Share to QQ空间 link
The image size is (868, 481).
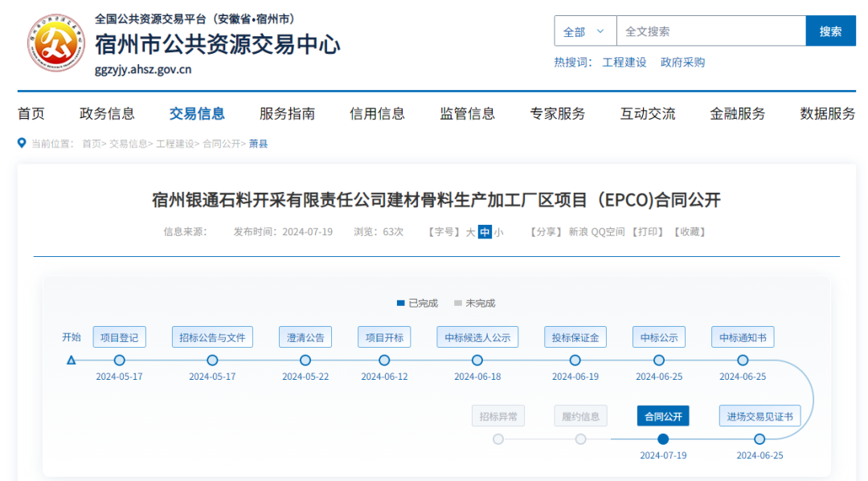tap(608, 232)
